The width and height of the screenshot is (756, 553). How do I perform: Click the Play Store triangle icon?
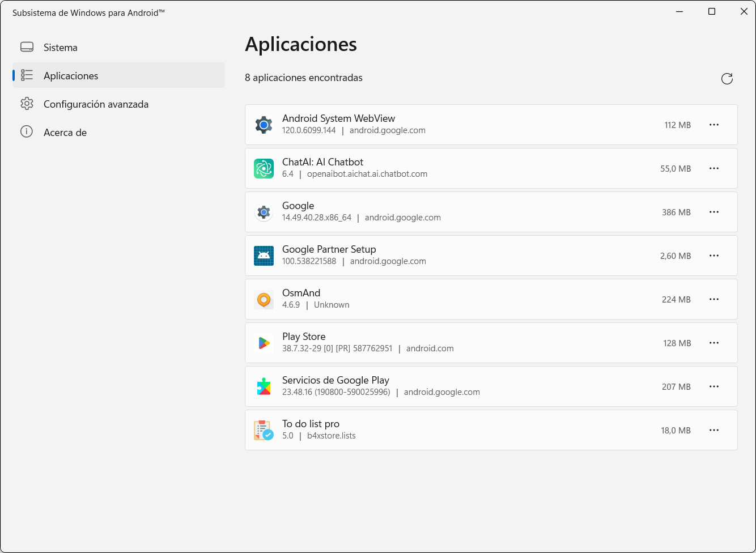coord(264,343)
